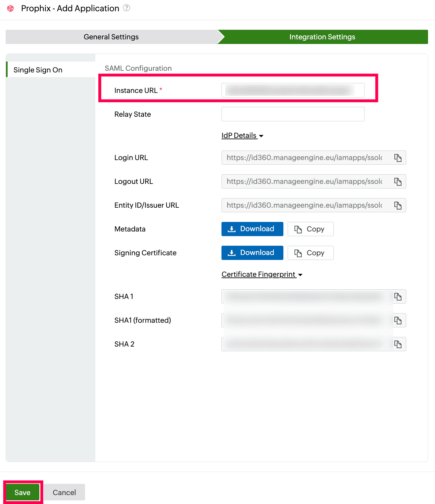Click the Prophix app logo icon

coord(11,8)
